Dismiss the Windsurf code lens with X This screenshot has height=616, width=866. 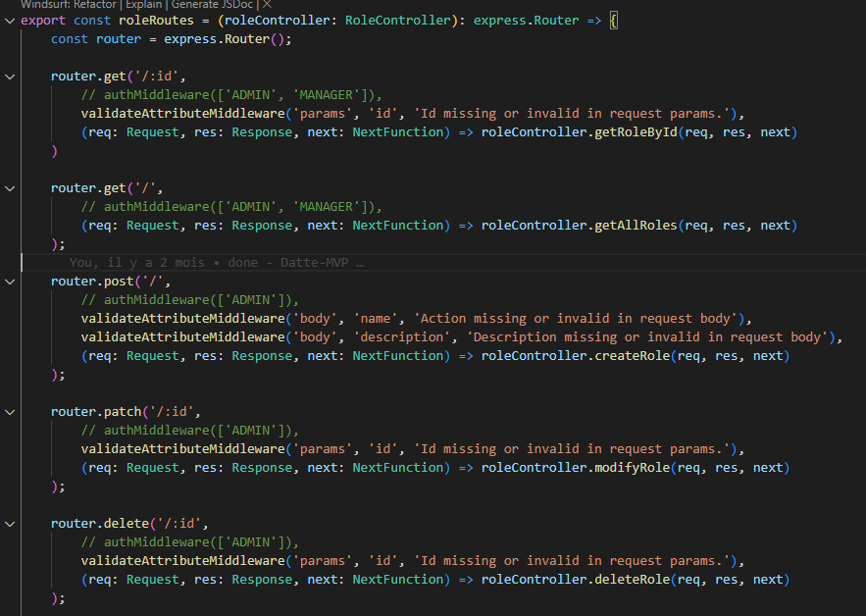267,5
